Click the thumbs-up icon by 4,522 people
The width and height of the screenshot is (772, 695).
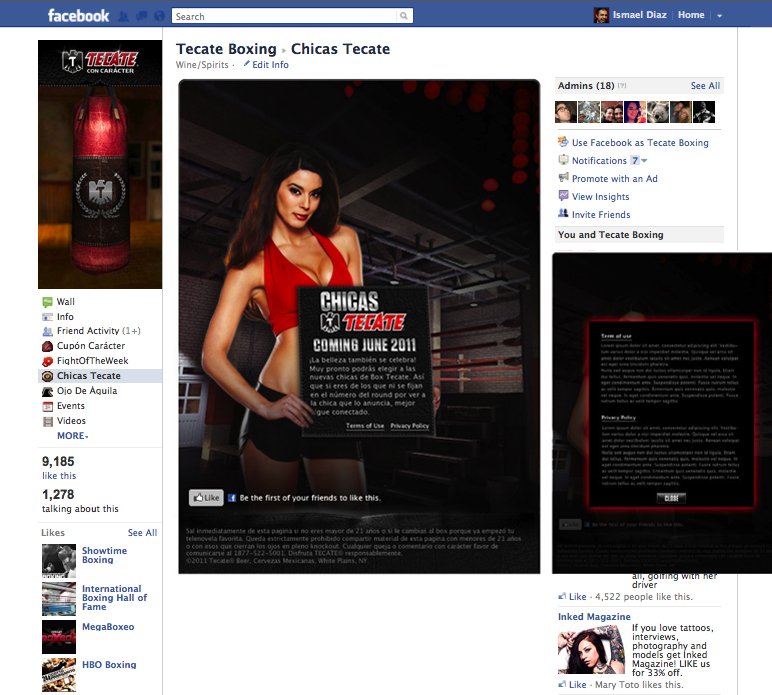562,597
